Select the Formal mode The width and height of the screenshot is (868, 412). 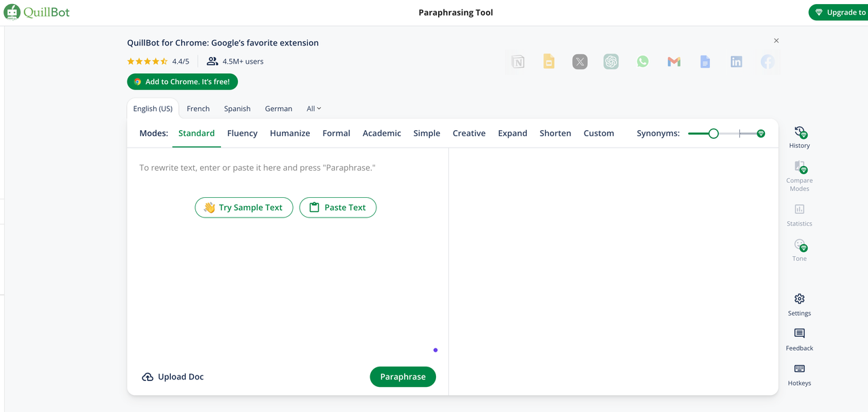click(336, 133)
